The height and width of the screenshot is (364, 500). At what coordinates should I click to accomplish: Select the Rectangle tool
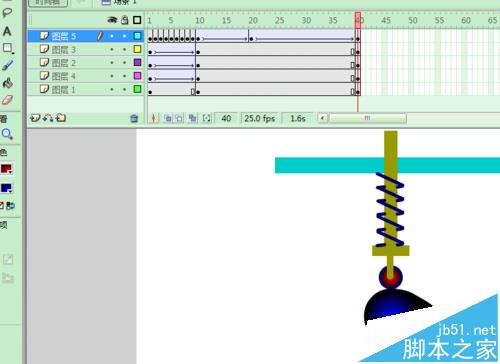tap(8, 48)
